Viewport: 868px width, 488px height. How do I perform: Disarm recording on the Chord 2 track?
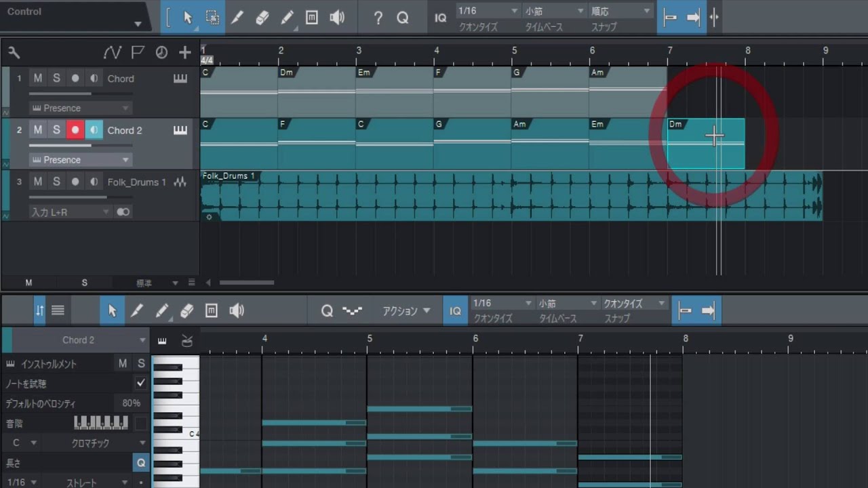[75, 129]
